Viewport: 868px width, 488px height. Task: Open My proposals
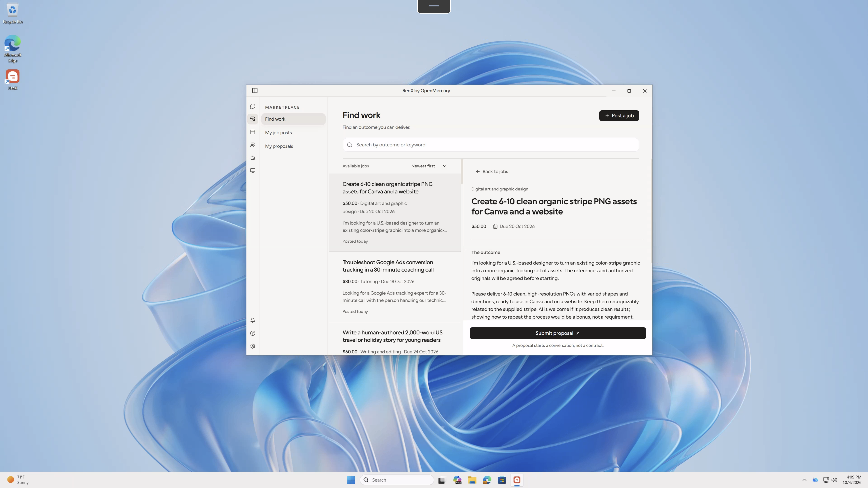[x=293, y=146]
